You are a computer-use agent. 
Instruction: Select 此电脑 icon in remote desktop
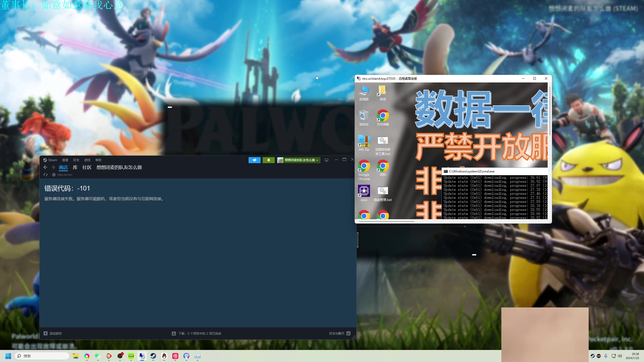364,93
